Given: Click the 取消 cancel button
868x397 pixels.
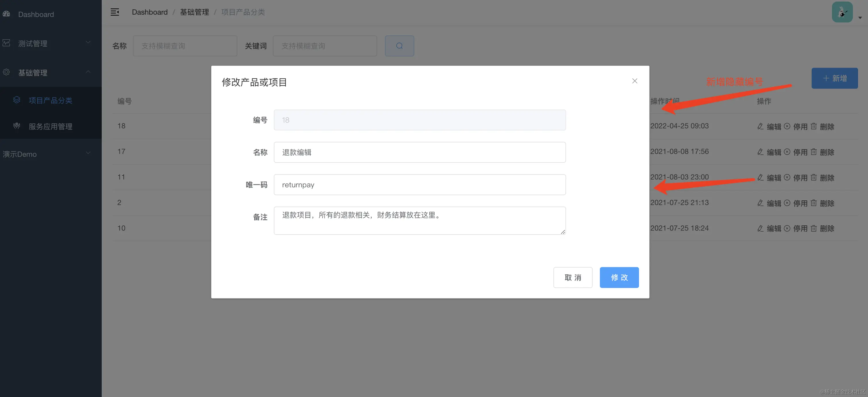Looking at the screenshot, I should (x=572, y=277).
